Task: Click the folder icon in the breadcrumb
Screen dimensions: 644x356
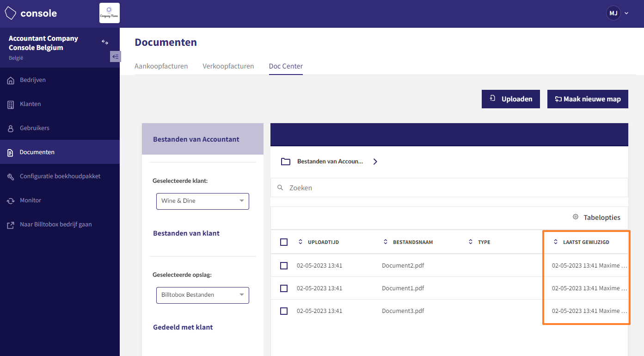Action: click(x=286, y=162)
